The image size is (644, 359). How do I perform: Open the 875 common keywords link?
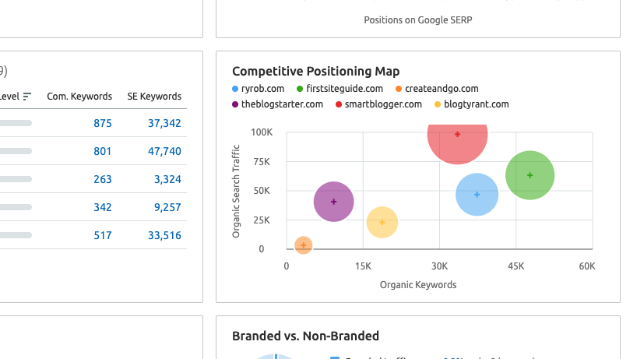point(103,123)
